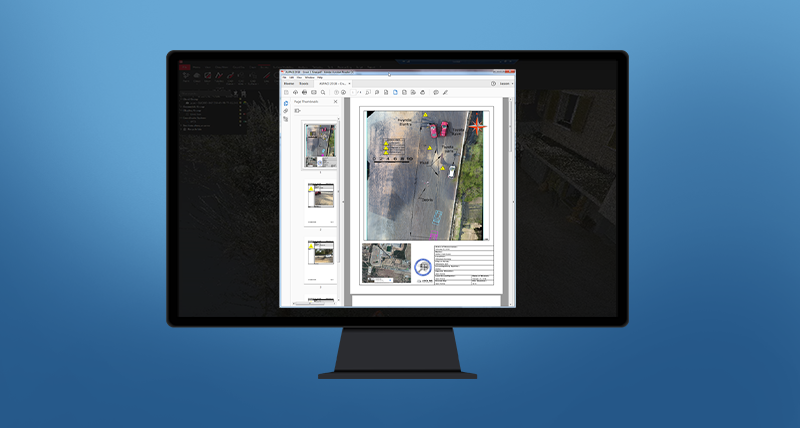Switch to the Tools tab
This screenshot has height=428, width=800.
pyautogui.click(x=303, y=84)
